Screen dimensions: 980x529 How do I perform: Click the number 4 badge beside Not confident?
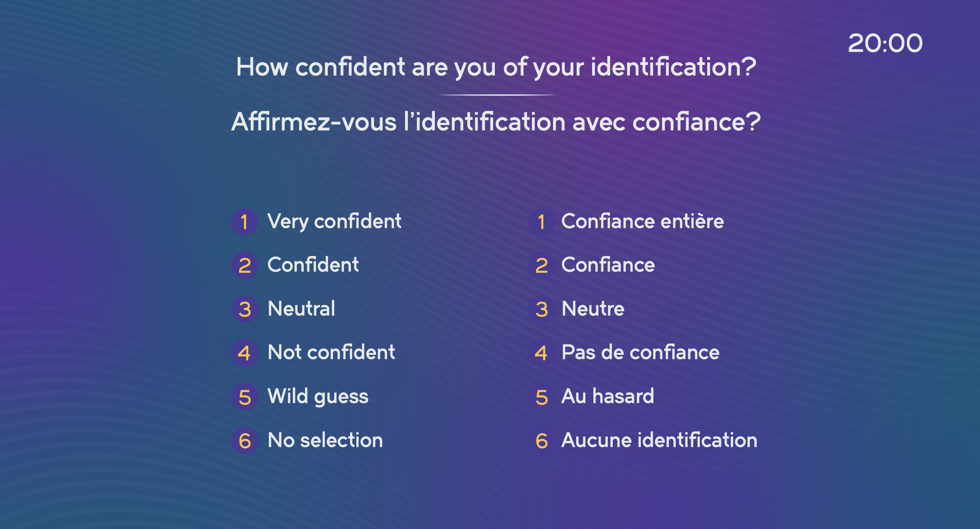(x=244, y=353)
